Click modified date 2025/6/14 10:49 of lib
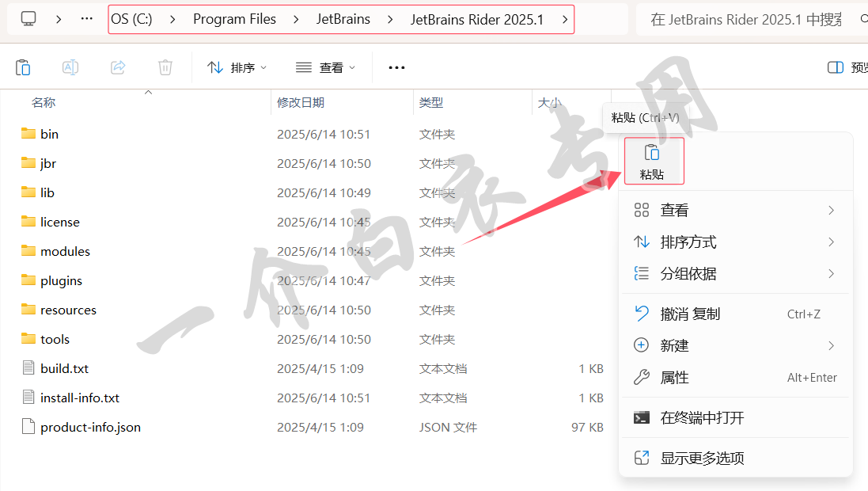This screenshot has width=868, height=491. pos(324,193)
